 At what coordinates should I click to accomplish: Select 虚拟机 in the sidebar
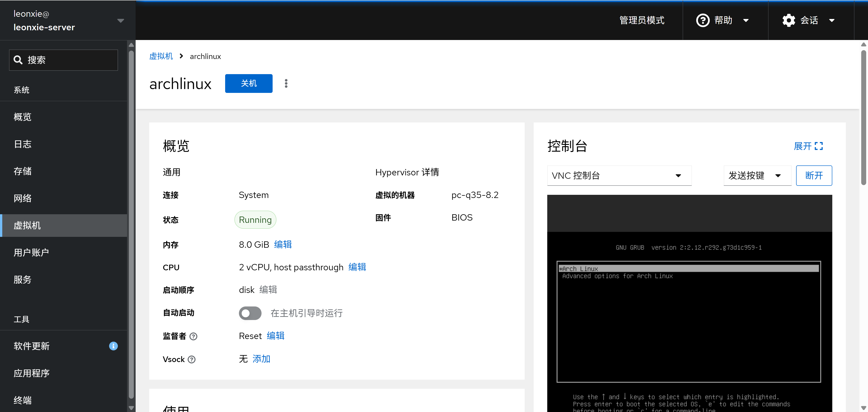click(64, 225)
